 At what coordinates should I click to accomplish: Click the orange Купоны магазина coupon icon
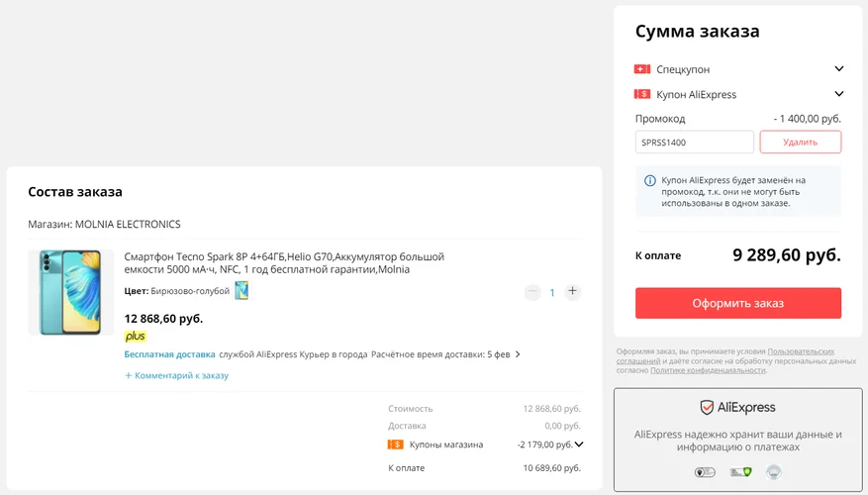pyautogui.click(x=395, y=445)
